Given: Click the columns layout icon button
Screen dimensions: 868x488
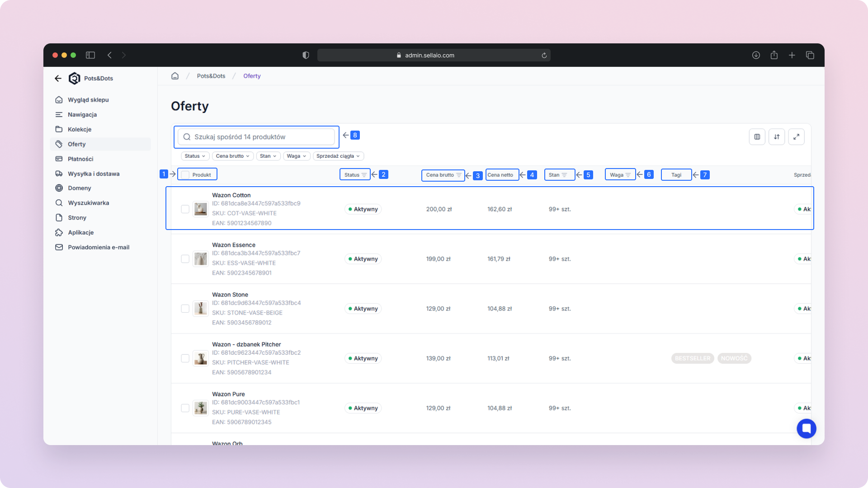Looking at the screenshot, I should [757, 137].
